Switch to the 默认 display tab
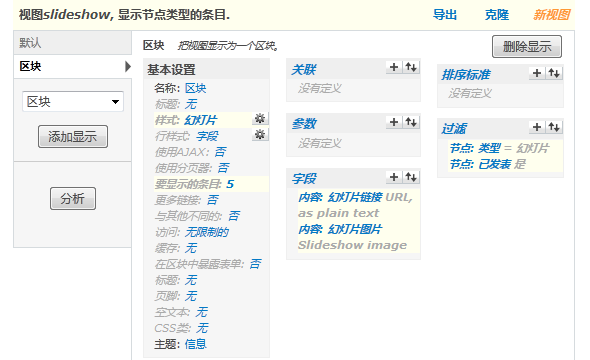The width and height of the screenshot is (590, 360). pos(72,43)
